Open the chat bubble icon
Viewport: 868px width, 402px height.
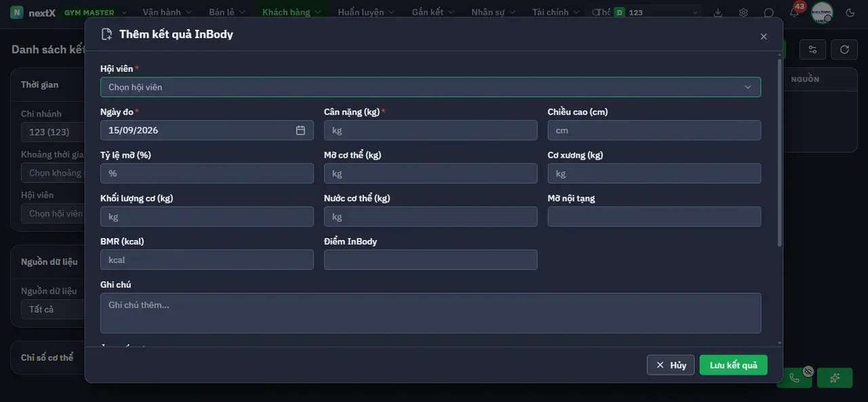tap(769, 12)
